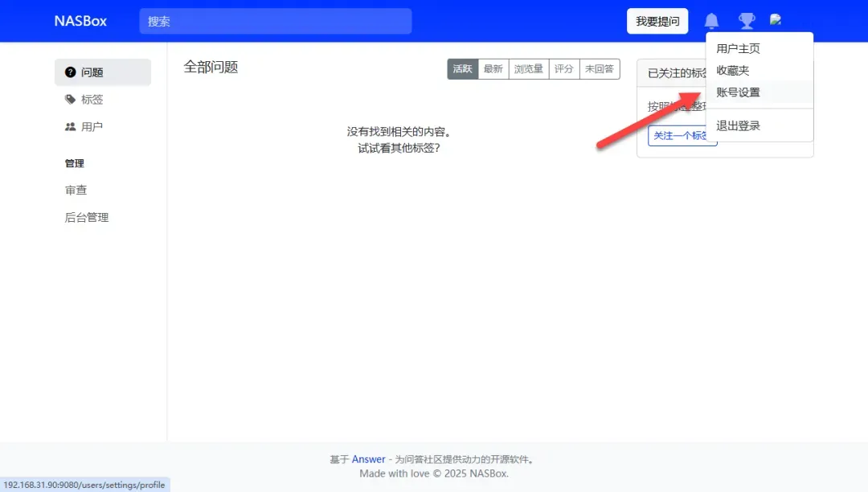Open the Answer link in the footer
The width and height of the screenshot is (868, 492).
point(368,460)
